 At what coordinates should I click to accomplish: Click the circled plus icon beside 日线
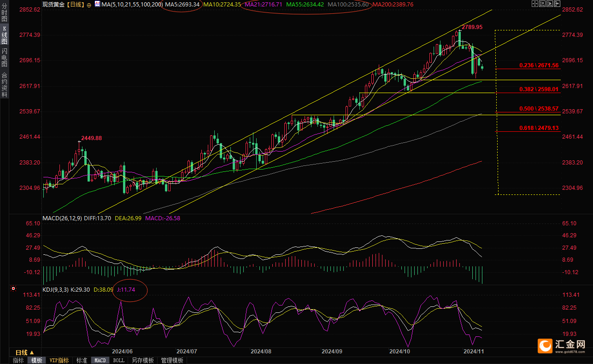pos(89,5)
